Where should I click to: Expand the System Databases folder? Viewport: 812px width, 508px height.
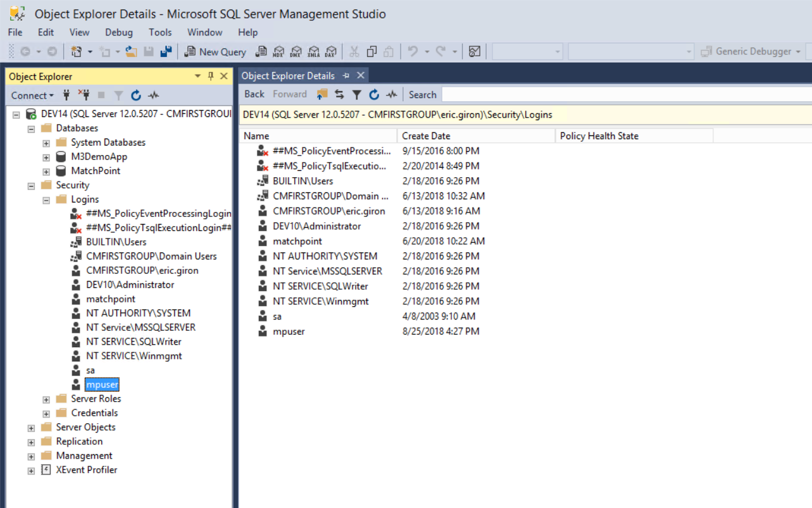(46, 143)
